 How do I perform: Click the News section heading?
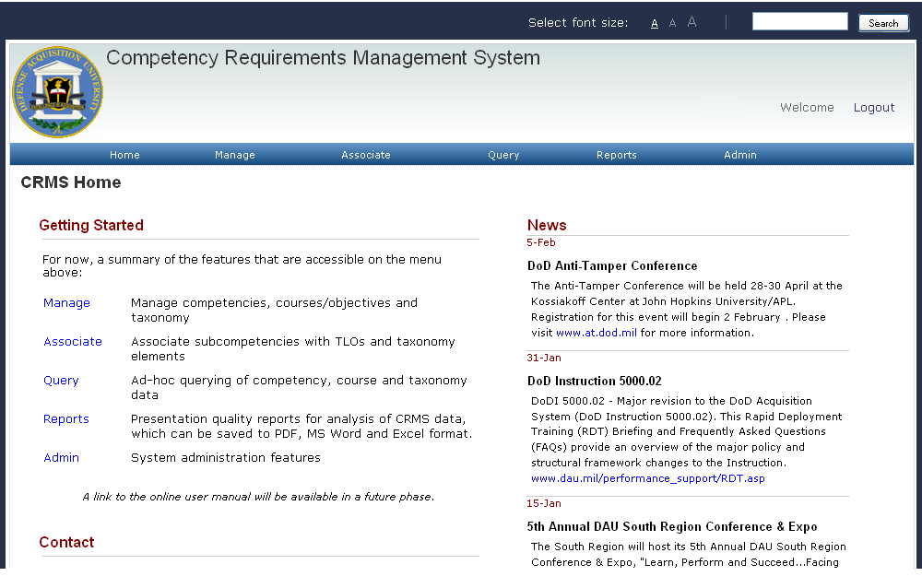(x=546, y=225)
